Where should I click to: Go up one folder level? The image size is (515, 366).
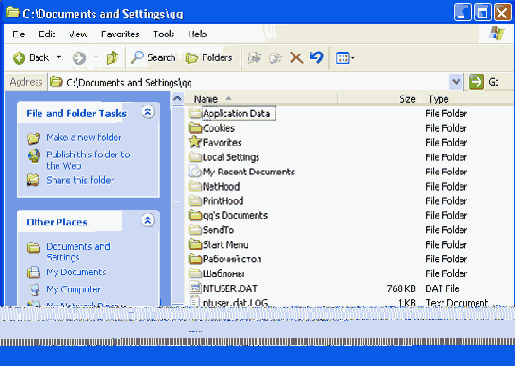[x=112, y=58]
